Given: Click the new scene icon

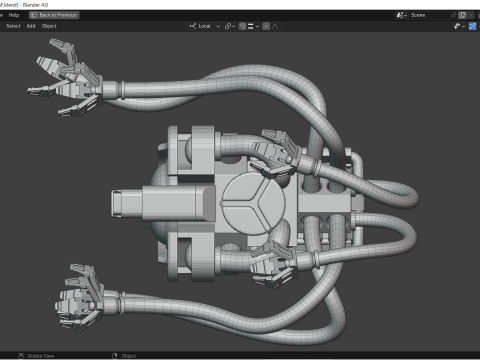Looking at the screenshot, I should coord(462,15).
